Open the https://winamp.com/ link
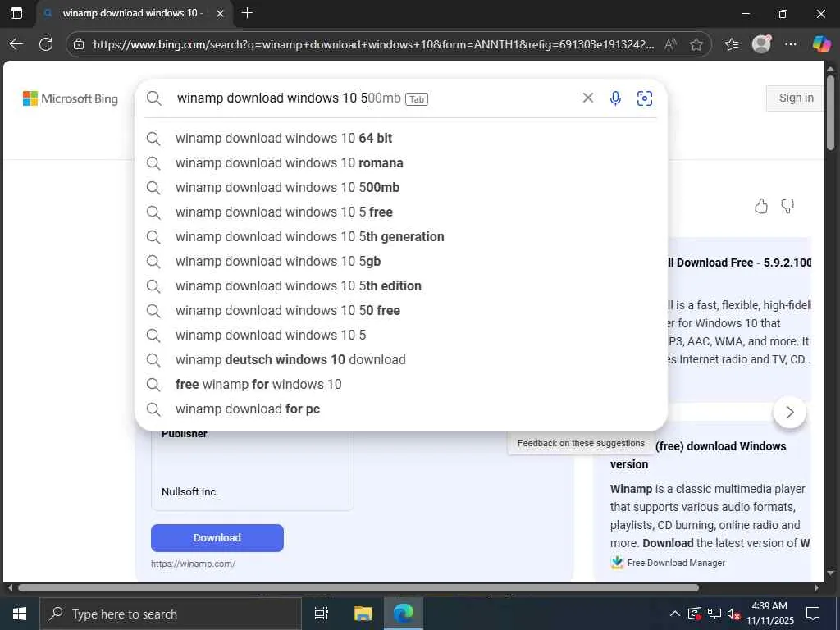Image resolution: width=840 pixels, height=630 pixels. pos(194,564)
